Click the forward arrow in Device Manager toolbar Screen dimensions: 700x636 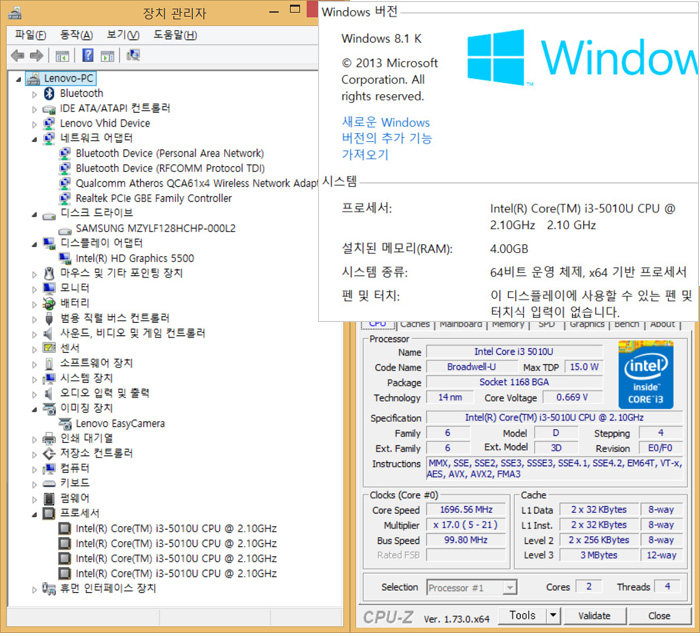(x=37, y=56)
